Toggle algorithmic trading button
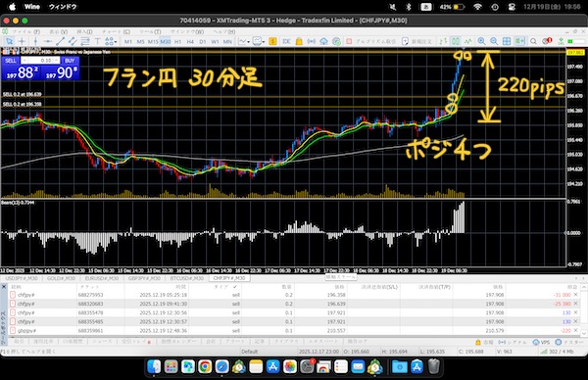 click(x=370, y=41)
